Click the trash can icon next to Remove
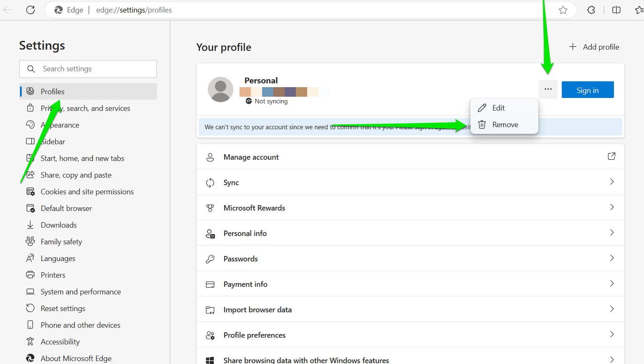Viewport: 644px width, 364px height. click(x=482, y=125)
